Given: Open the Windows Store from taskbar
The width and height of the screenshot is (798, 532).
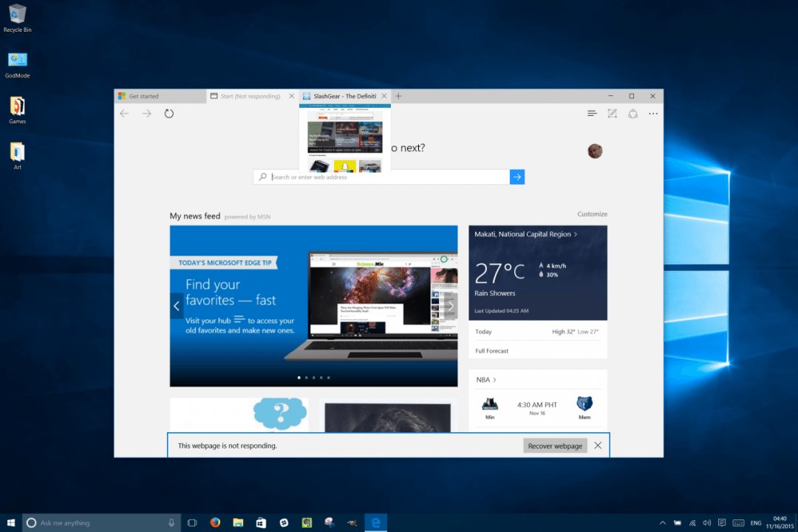Looking at the screenshot, I should click(261, 523).
